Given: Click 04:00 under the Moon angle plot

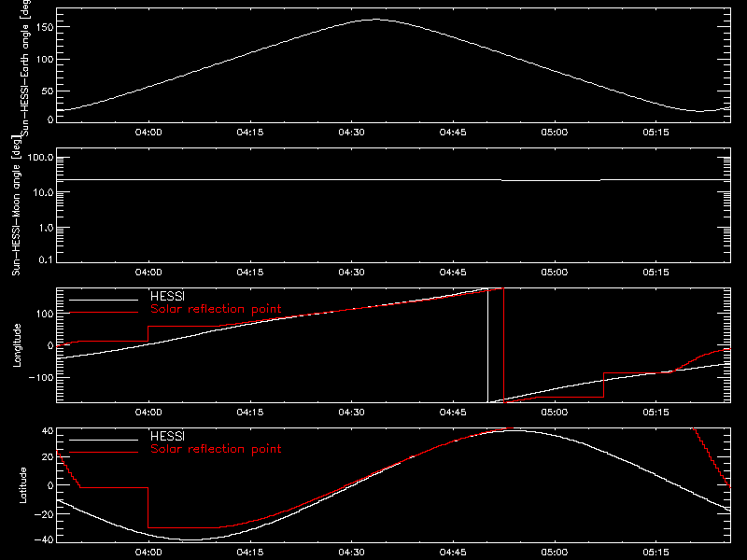Looking at the screenshot, I should point(148,273).
